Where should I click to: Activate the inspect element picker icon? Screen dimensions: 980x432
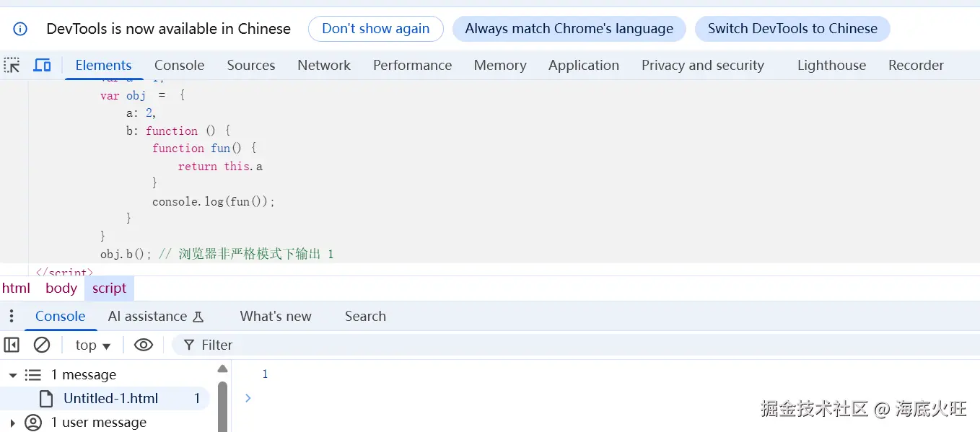[12, 66]
